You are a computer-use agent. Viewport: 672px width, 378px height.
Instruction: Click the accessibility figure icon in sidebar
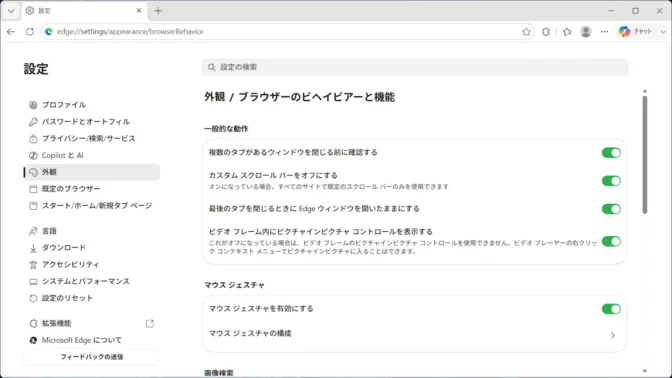33,264
